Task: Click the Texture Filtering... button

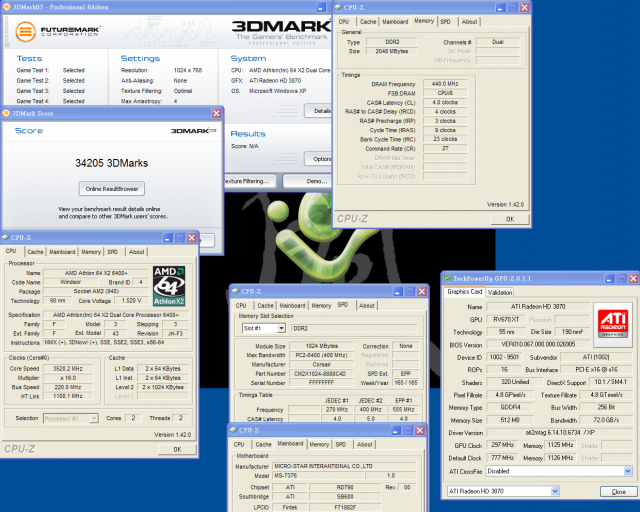Action: click(250, 181)
